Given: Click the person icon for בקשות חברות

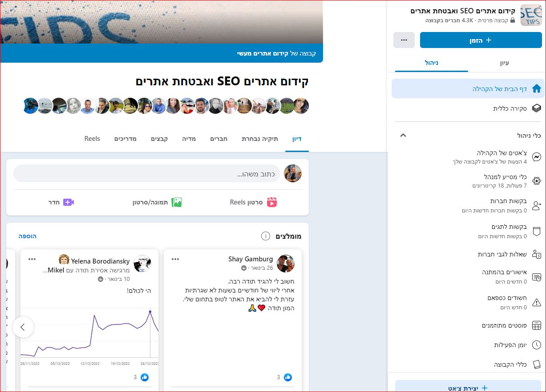Looking at the screenshot, I should tap(537, 205).
